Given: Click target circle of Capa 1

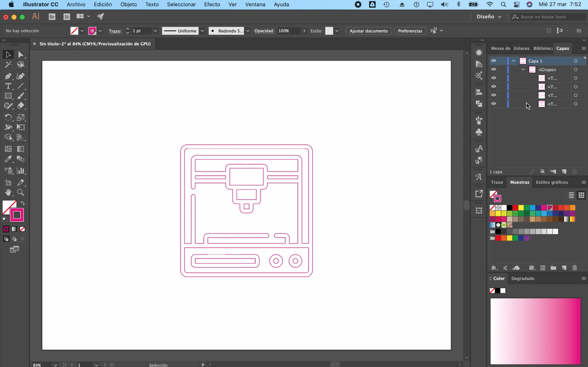Looking at the screenshot, I should [x=576, y=61].
